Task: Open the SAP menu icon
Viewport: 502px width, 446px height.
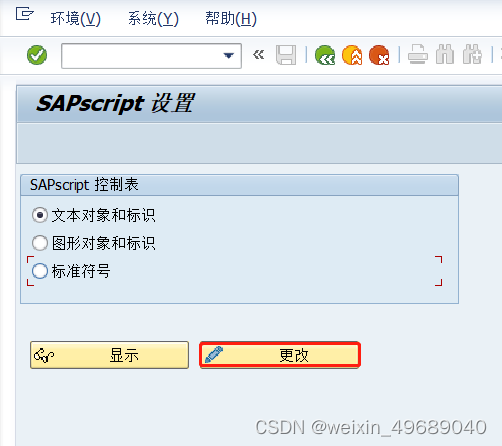Action: click(x=25, y=14)
